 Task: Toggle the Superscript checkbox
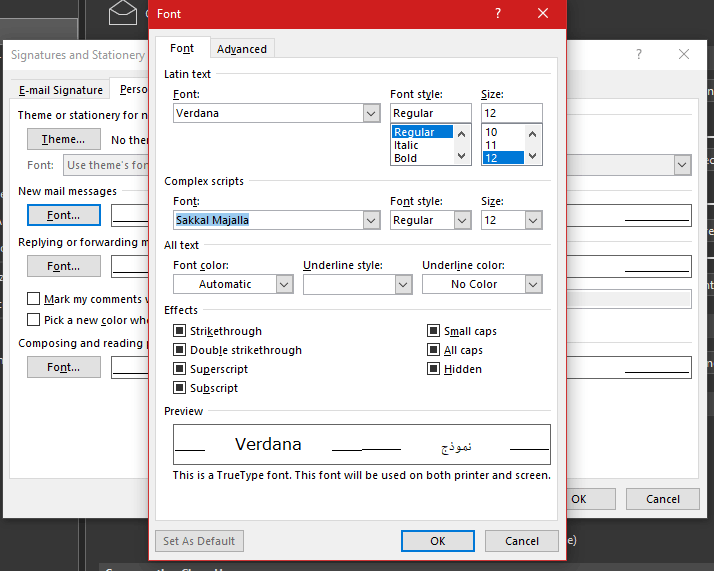[179, 369]
